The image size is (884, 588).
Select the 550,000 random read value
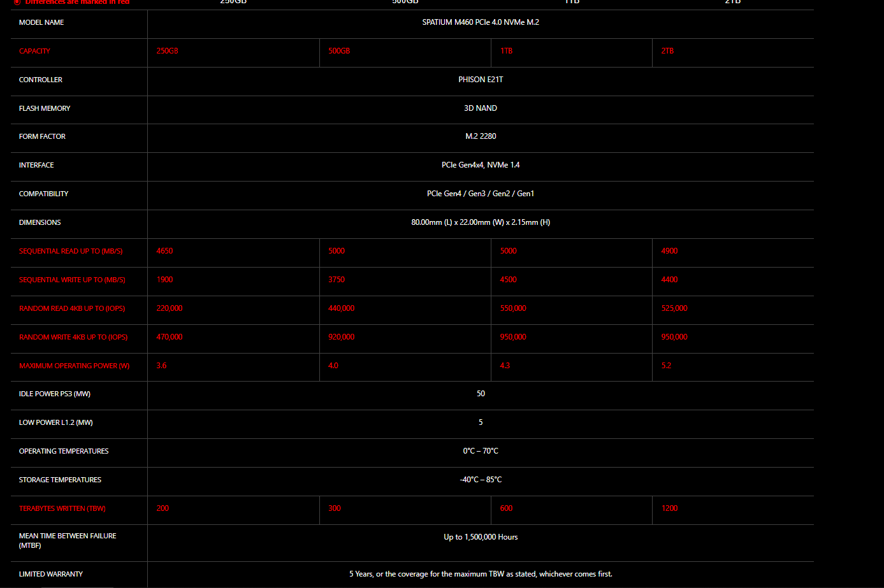pos(513,308)
